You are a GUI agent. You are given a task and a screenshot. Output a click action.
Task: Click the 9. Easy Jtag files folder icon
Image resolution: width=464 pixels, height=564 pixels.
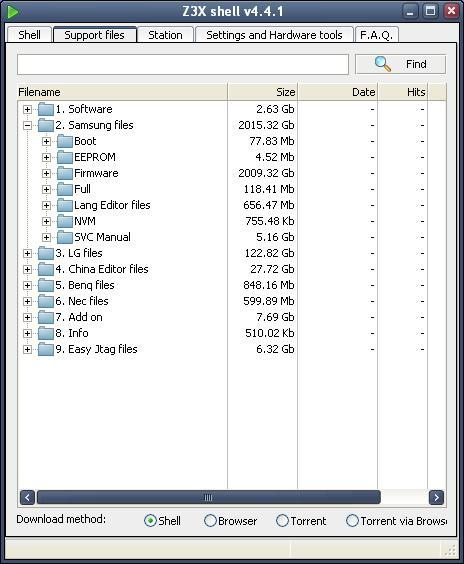pyautogui.click(x=46, y=349)
